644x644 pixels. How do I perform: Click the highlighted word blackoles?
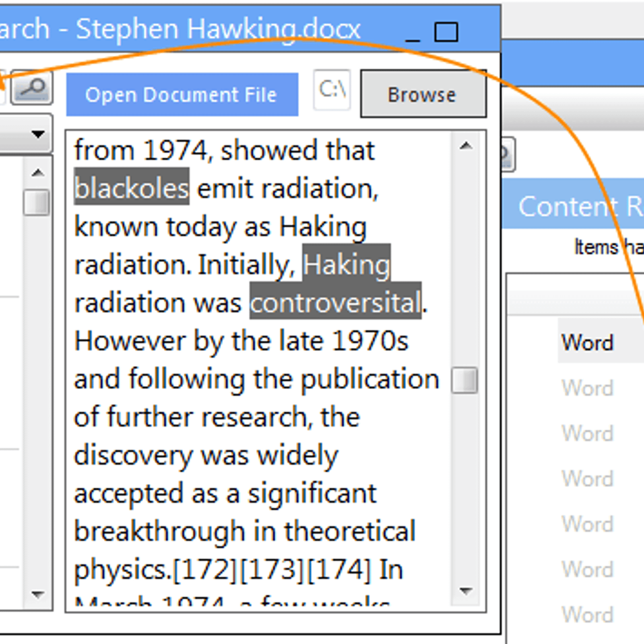[x=132, y=187]
